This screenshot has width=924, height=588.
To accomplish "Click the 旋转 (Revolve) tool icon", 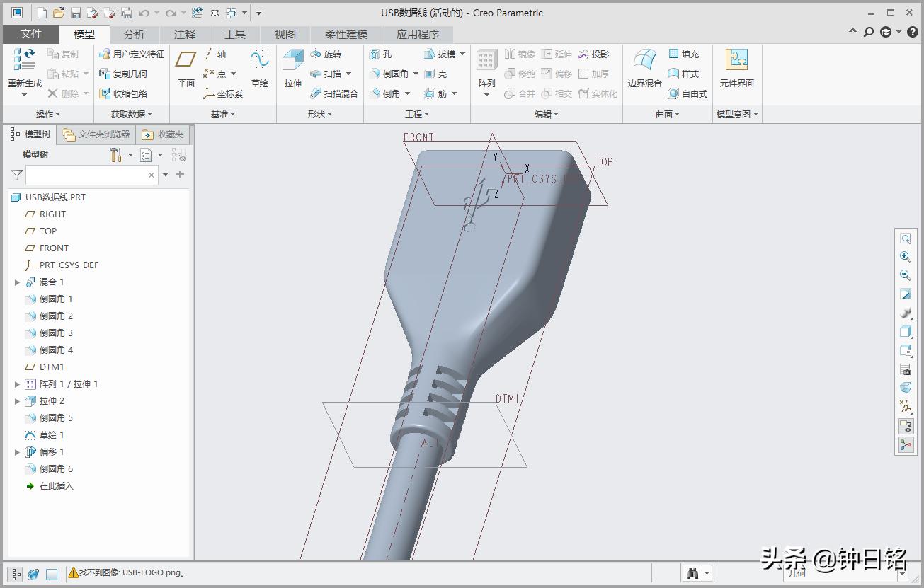I will coord(316,54).
